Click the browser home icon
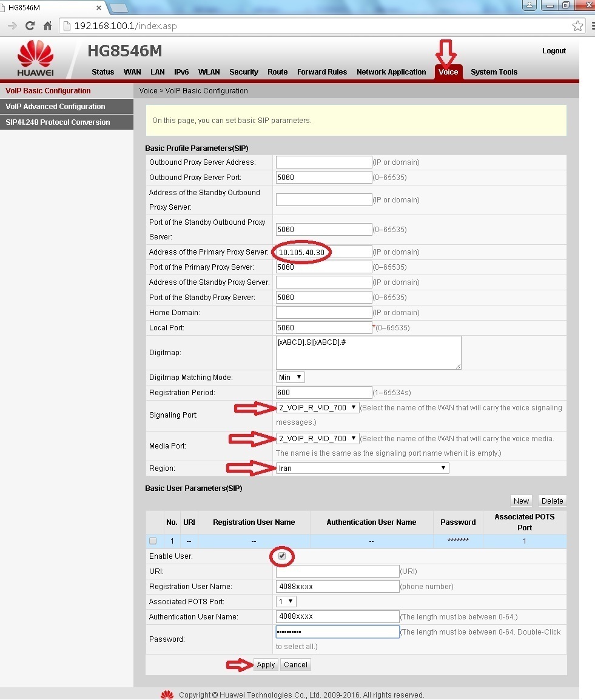 coord(47,26)
